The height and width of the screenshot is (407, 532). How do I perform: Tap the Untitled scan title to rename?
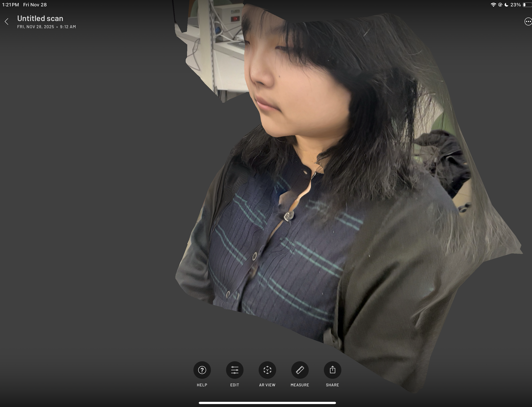click(40, 18)
